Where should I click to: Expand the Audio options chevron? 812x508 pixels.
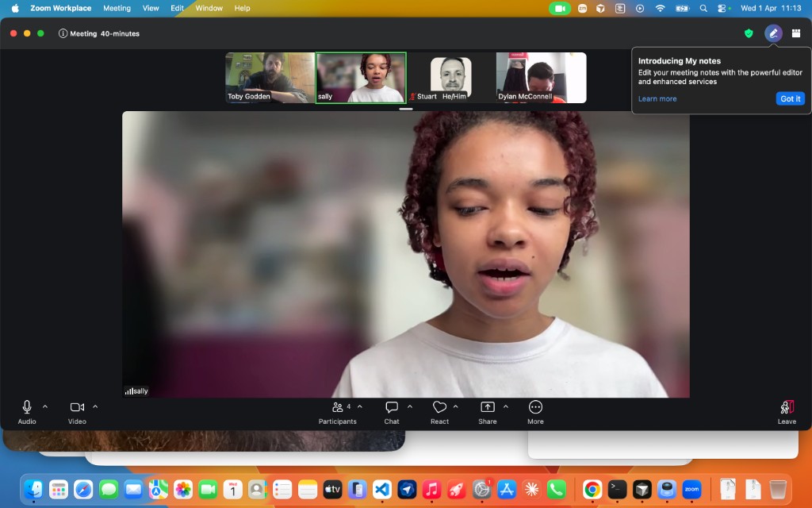[x=45, y=406]
